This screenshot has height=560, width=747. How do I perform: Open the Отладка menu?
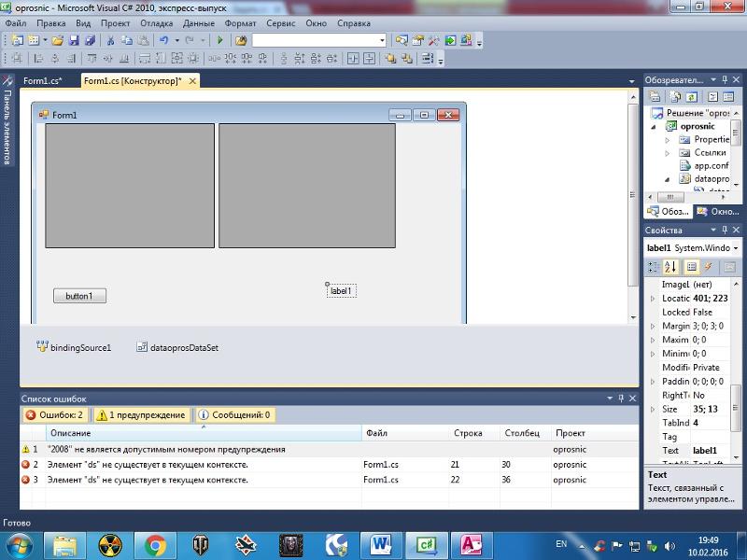(x=156, y=22)
